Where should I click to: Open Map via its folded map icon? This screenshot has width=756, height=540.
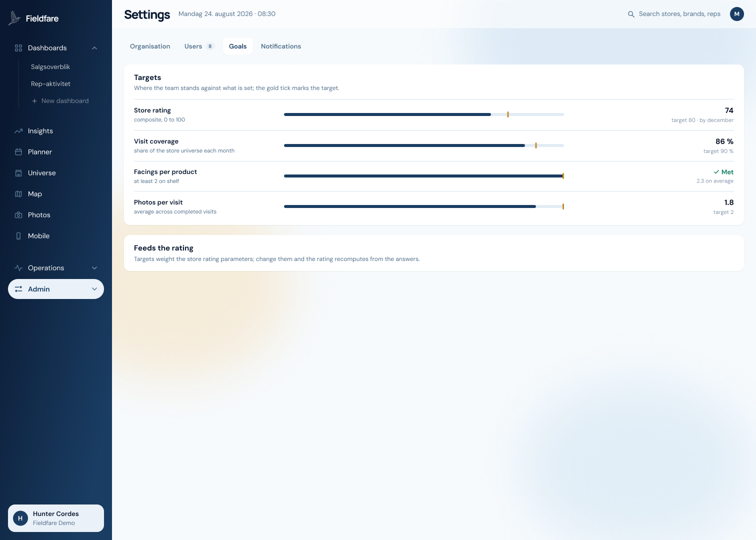(x=18, y=194)
